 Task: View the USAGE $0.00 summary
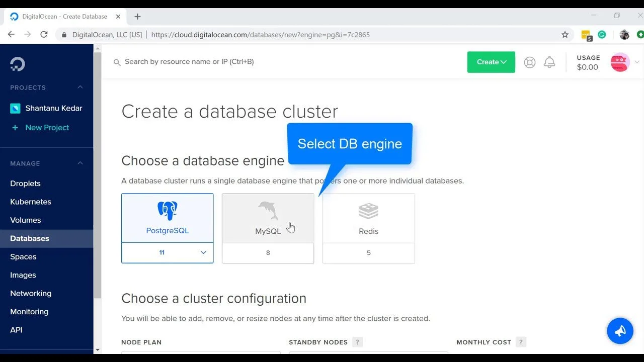pos(588,63)
